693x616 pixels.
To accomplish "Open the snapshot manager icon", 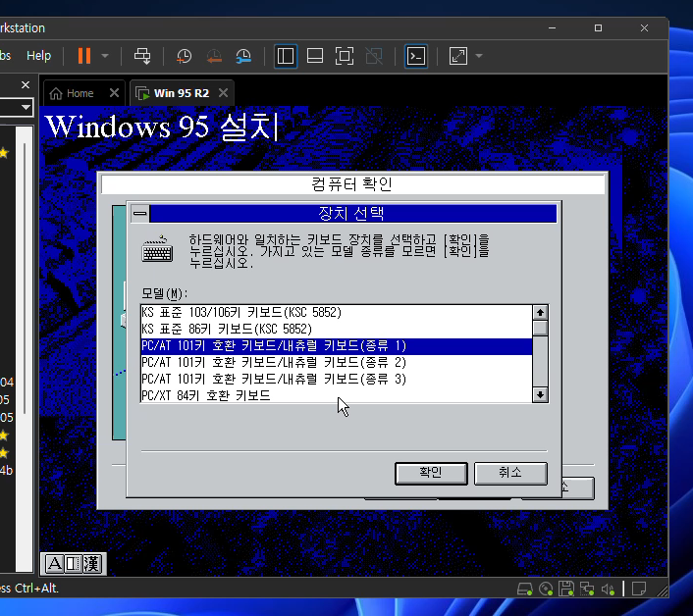I will pyautogui.click(x=243, y=56).
